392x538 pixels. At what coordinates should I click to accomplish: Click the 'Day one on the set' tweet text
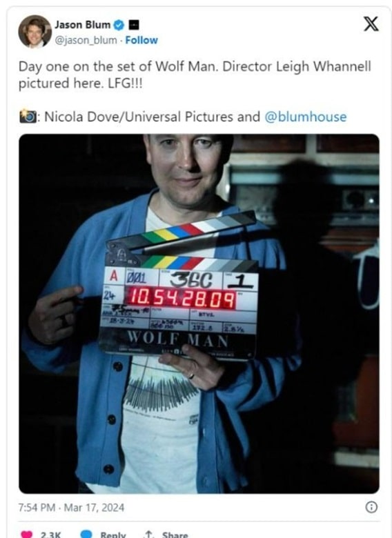pyautogui.click(x=195, y=74)
